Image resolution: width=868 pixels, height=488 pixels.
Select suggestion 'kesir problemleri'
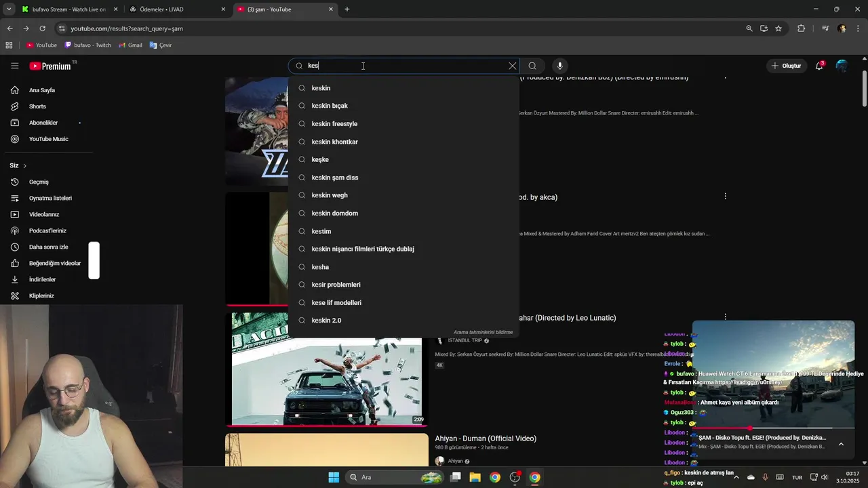click(403, 285)
